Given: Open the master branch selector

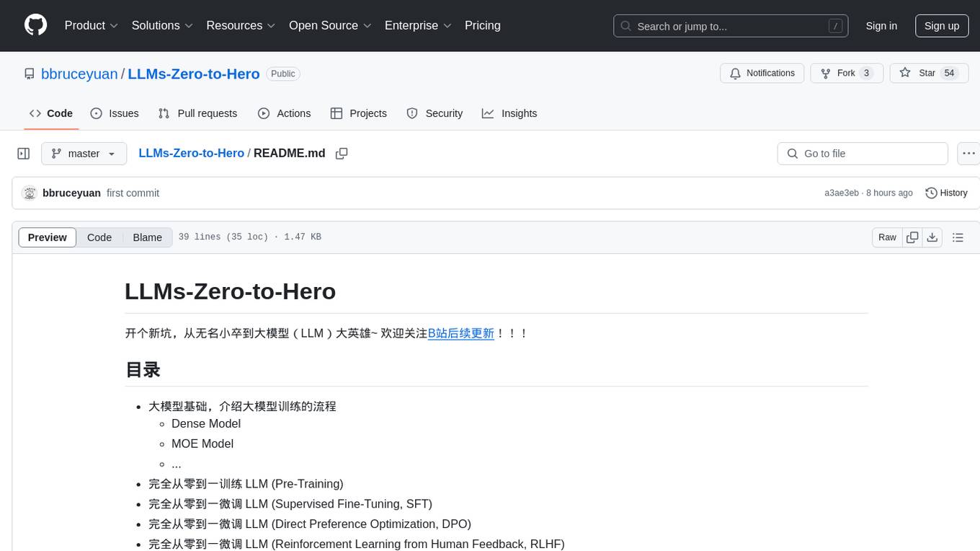Looking at the screenshot, I should [84, 154].
